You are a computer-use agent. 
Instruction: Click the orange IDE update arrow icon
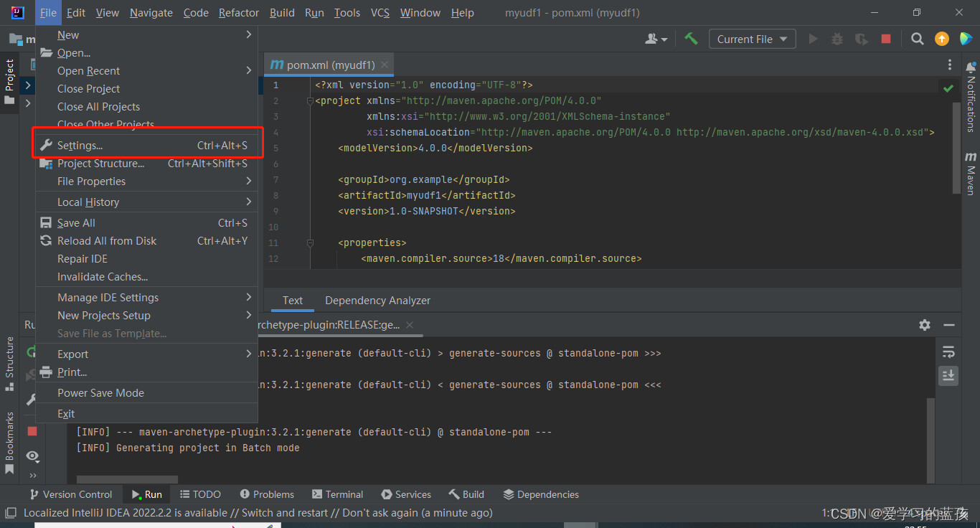click(x=942, y=39)
